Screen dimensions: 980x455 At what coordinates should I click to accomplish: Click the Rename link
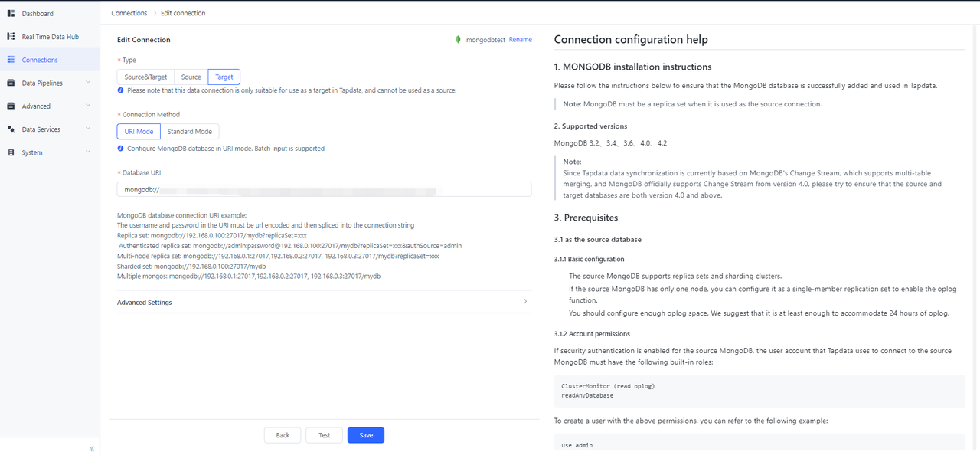pos(520,40)
